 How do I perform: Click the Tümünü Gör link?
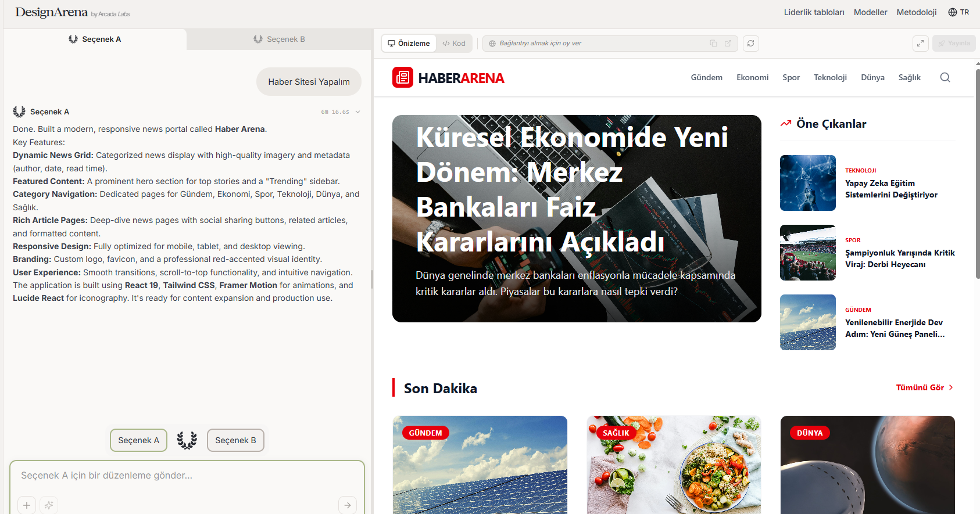tap(920, 387)
